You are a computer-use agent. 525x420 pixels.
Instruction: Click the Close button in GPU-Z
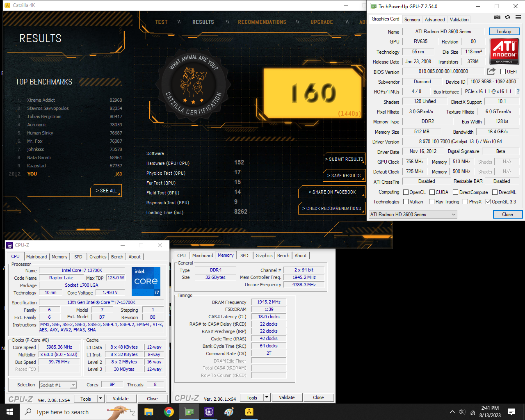(x=507, y=215)
